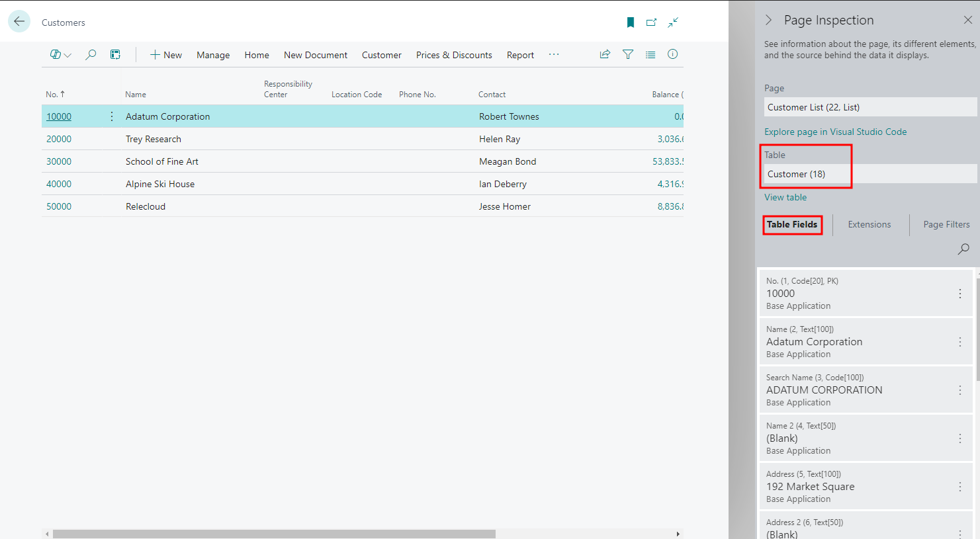This screenshot has height=539, width=980.
Task: Click Explore page in Visual Studio Code
Action: tap(836, 132)
